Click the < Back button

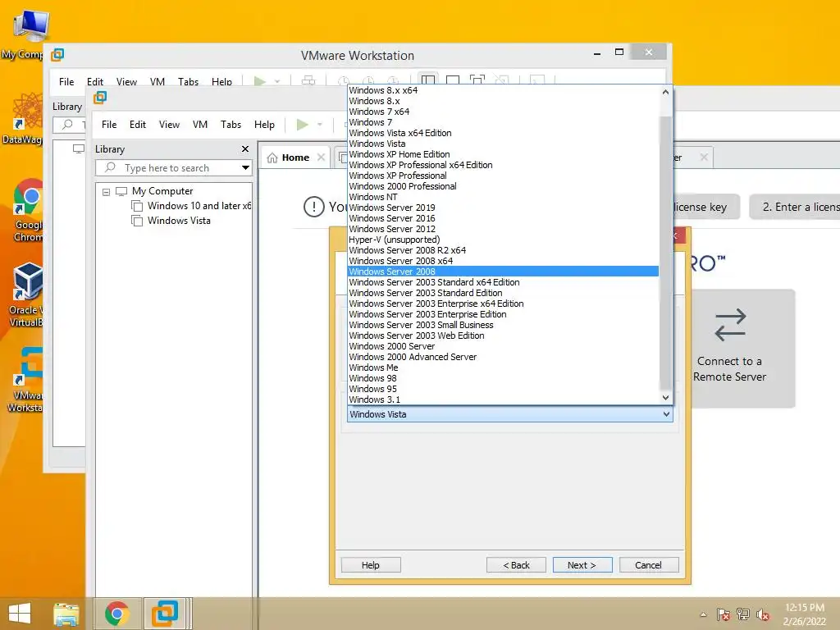516,565
